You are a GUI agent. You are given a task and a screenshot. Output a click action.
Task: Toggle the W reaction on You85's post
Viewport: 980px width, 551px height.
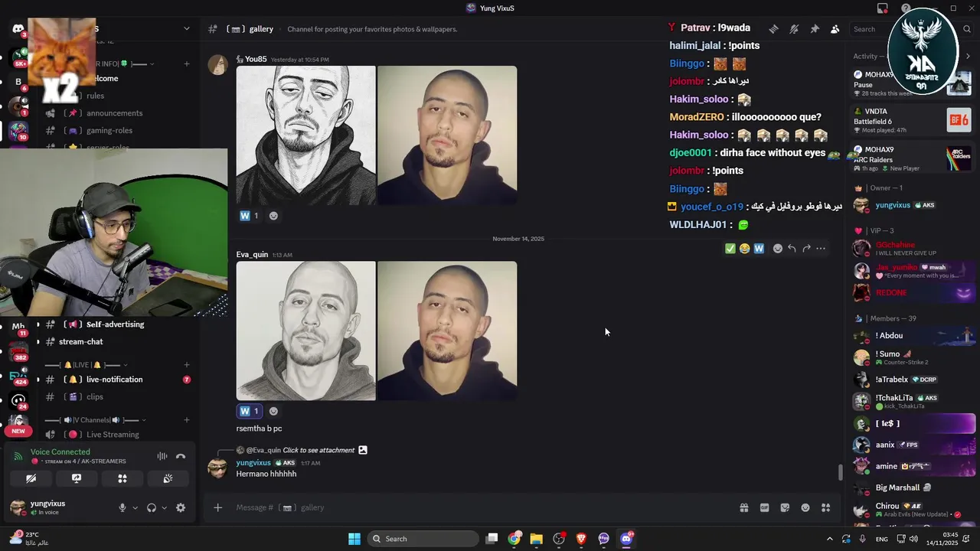[250, 216]
